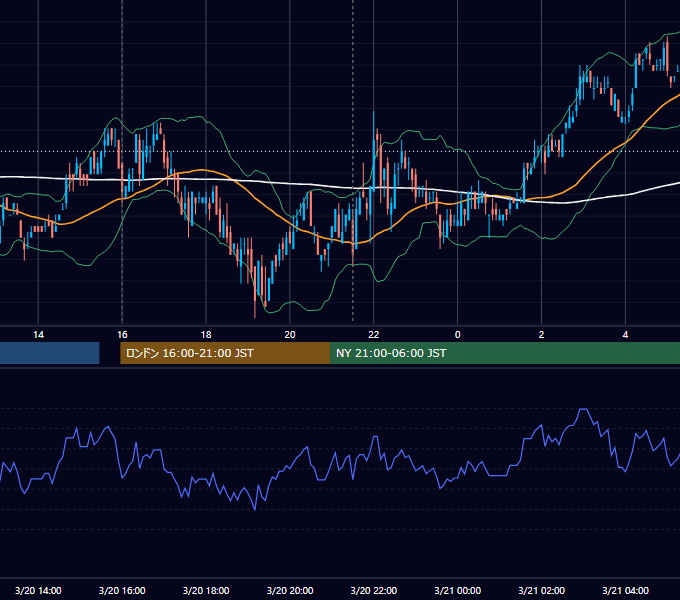
Task: Click the 3/20 18:00 date label
Action: click(x=206, y=590)
